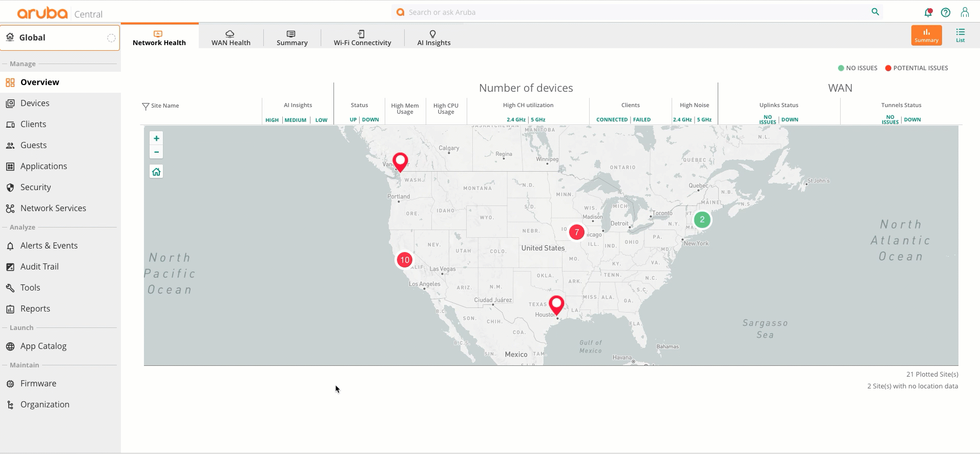Reset map to home view
Screen dimensions: 980x454
[156, 172]
